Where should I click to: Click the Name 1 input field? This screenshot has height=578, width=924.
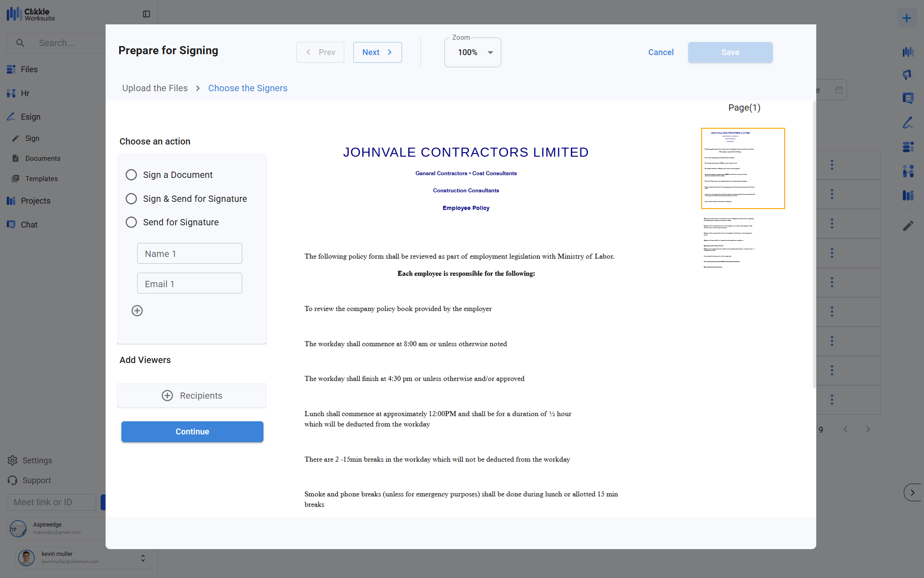(x=189, y=254)
